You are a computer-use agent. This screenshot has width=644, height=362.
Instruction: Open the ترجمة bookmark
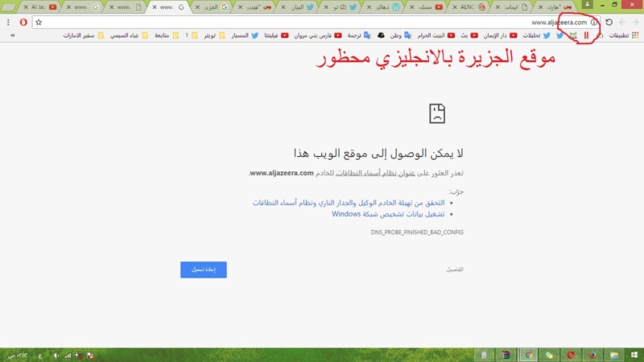point(359,35)
